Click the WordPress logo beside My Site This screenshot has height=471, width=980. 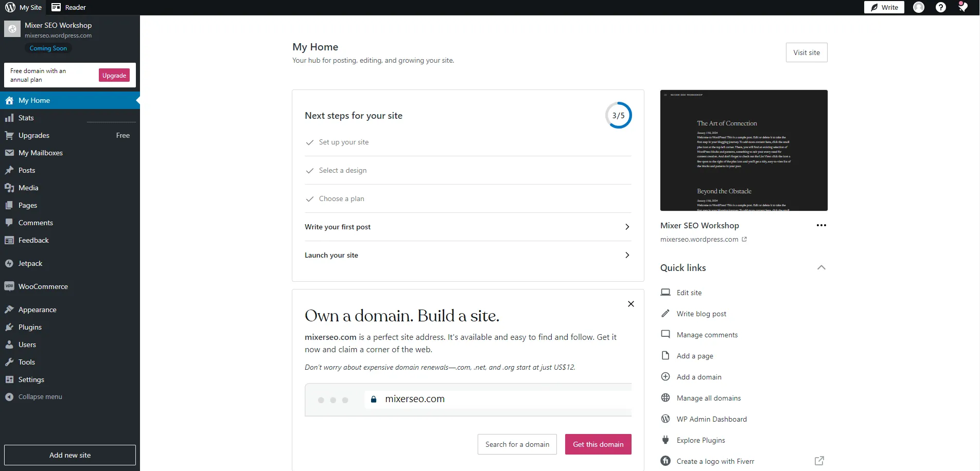pyautogui.click(x=10, y=7)
